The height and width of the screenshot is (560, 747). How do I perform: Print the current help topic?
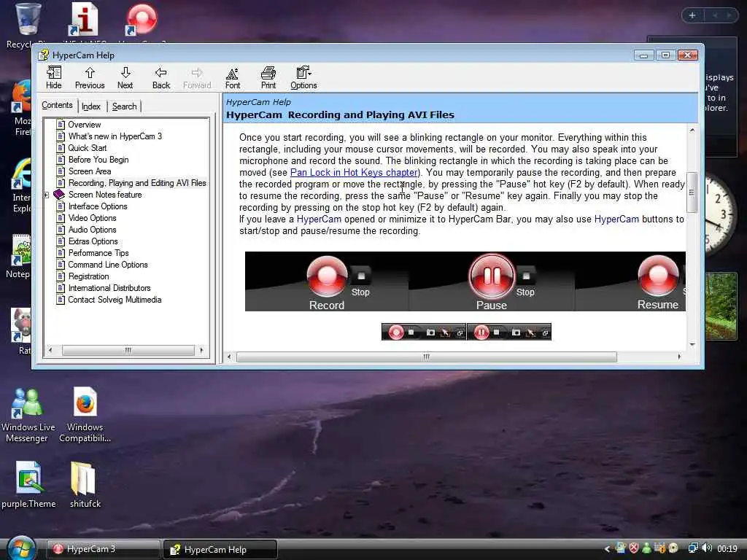268,77
